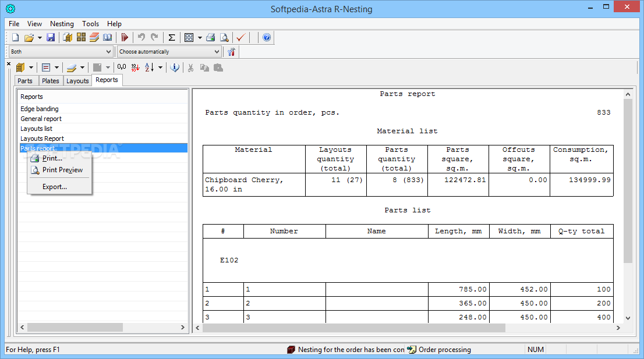This screenshot has width=644, height=359.
Task: Select 'Layouts list' in reports list
Action: coord(104,129)
